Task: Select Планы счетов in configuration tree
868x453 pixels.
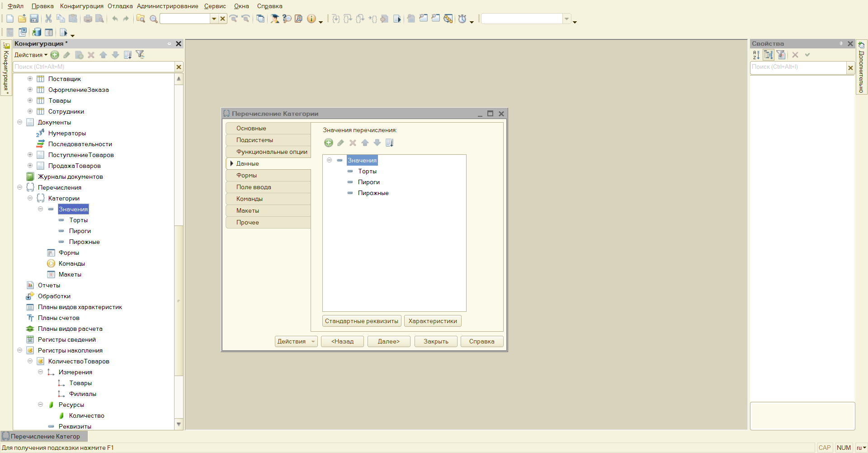Action: point(59,318)
